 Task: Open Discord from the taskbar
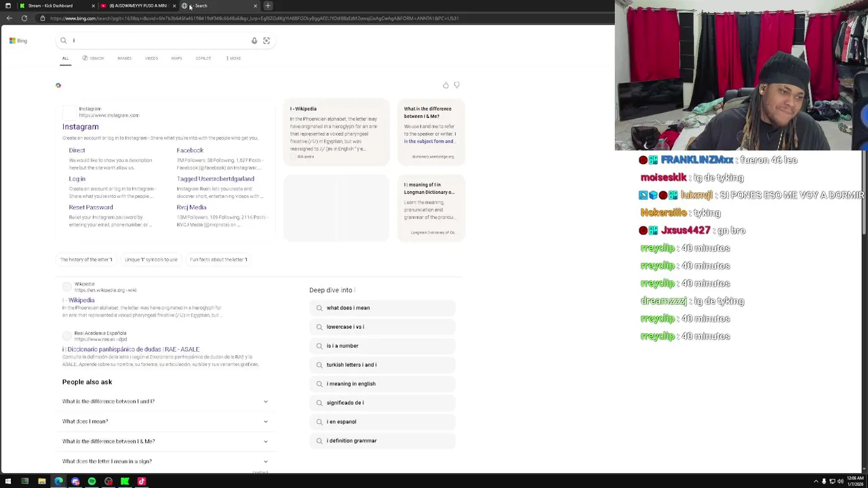pyautogui.click(x=75, y=481)
